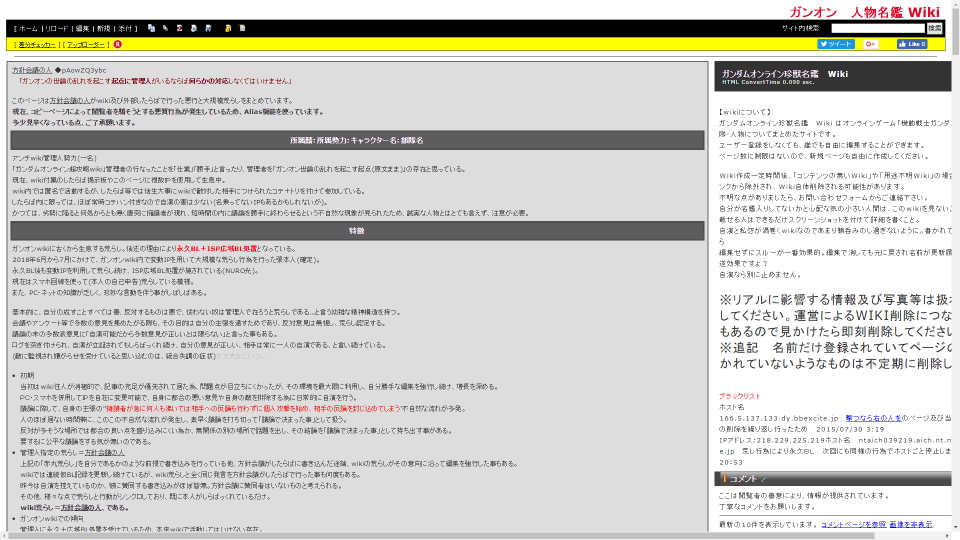The height and width of the screenshot is (540, 960).
Task: Choose 新規 from the top menu
Action: click(104, 29)
